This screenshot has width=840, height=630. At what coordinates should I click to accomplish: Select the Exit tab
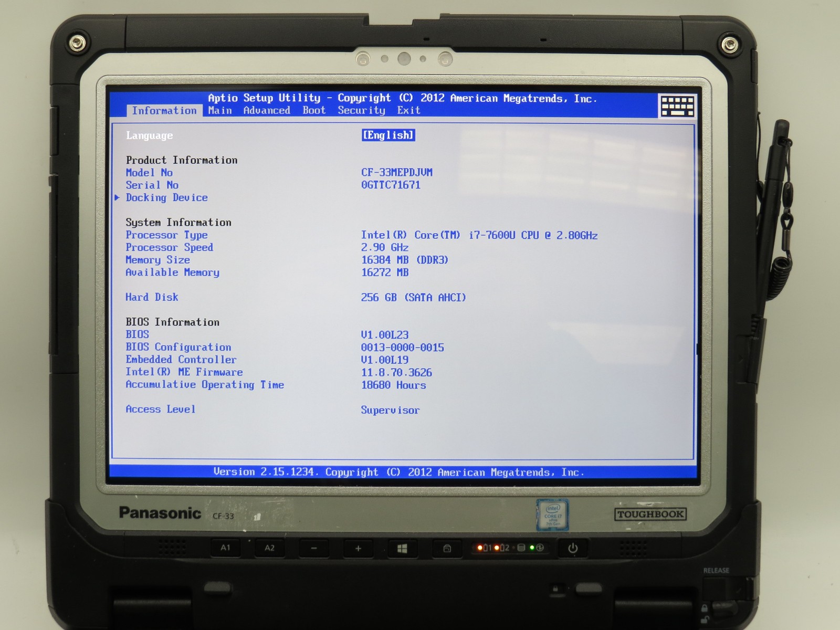tap(408, 111)
